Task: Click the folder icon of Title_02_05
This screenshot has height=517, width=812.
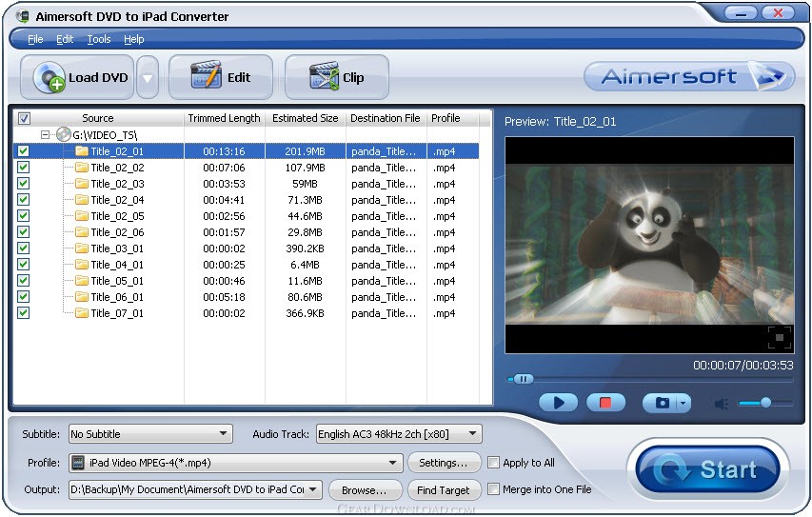Action: 82,215
